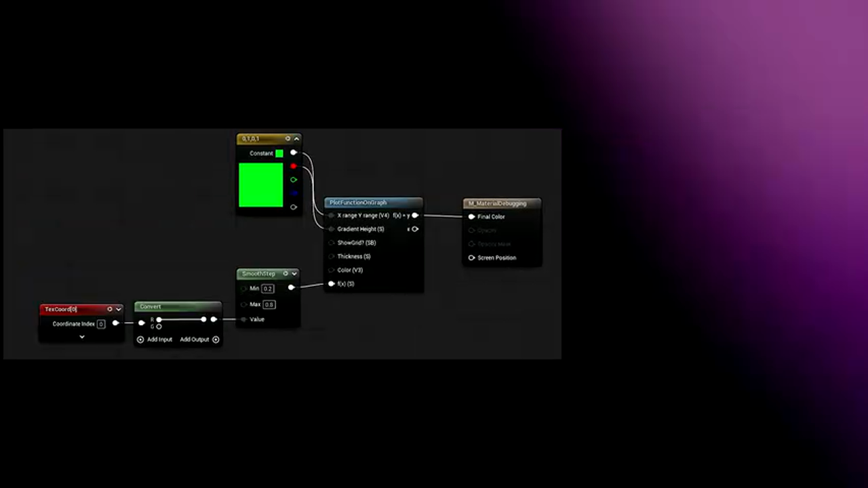Click Add Output on the Convert node
Screen dimensions: 868x488
click(195, 339)
